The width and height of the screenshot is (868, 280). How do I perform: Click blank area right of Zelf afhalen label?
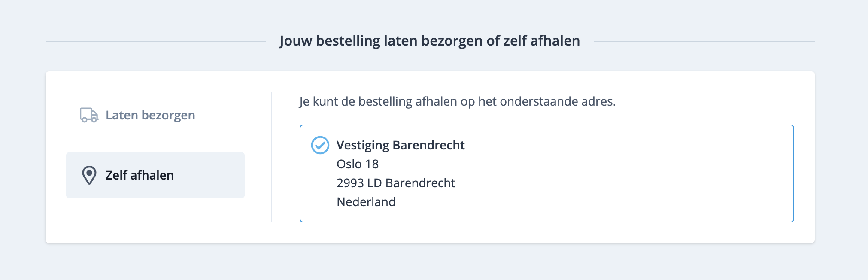coord(210,175)
